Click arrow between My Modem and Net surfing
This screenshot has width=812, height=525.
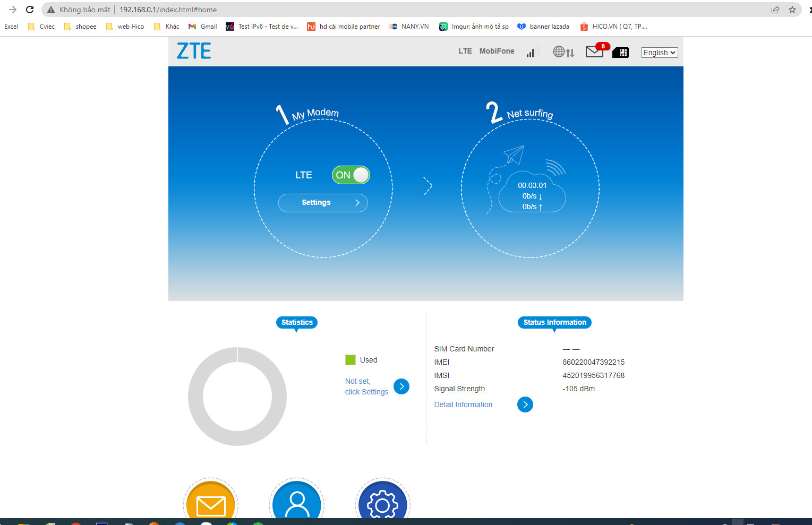point(428,186)
